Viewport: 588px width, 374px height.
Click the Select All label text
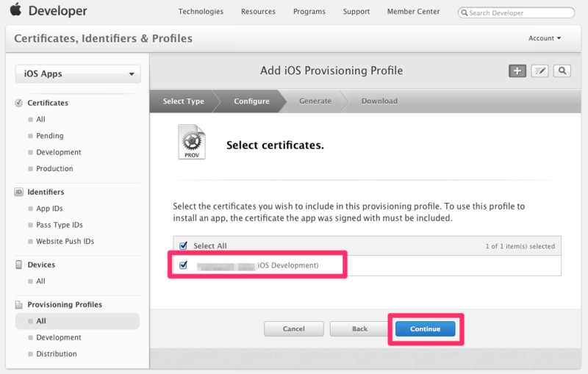point(210,246)
